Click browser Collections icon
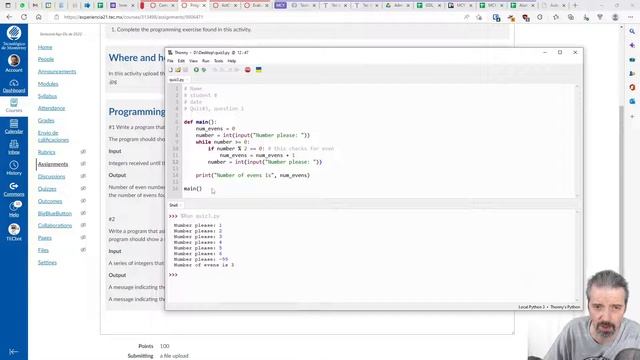Viewport: 640px width, 360px height. (x=571, y=17)
